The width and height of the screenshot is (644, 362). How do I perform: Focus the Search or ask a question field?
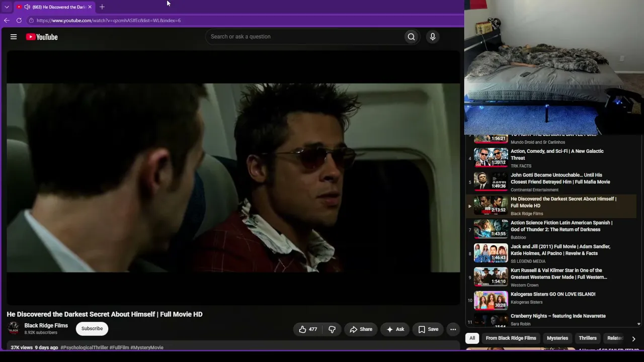tap(304, 37)
